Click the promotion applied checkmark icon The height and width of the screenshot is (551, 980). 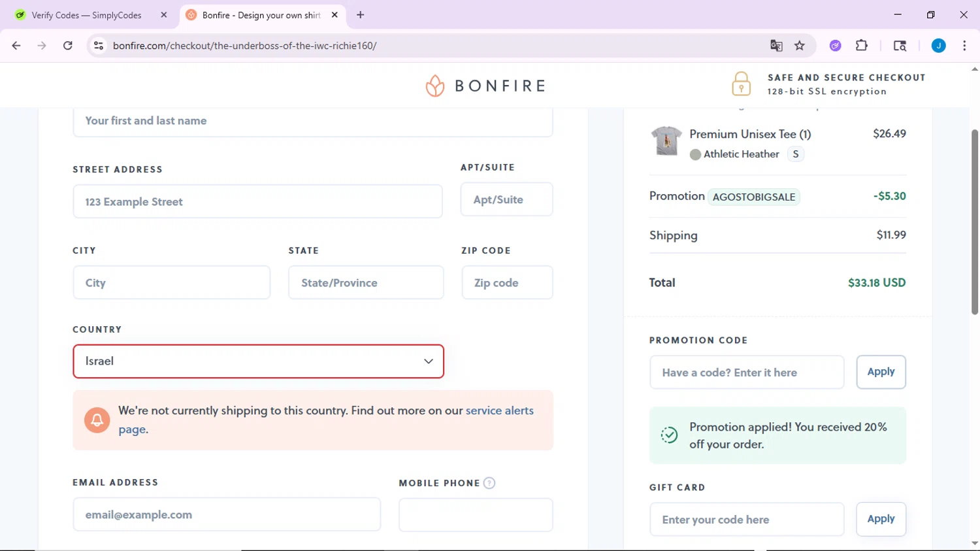[669, 435]
